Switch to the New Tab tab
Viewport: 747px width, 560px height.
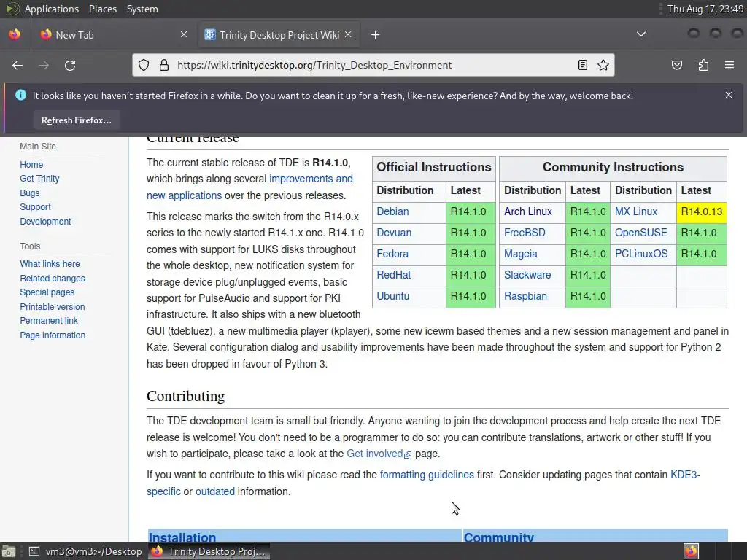[115, 35]
